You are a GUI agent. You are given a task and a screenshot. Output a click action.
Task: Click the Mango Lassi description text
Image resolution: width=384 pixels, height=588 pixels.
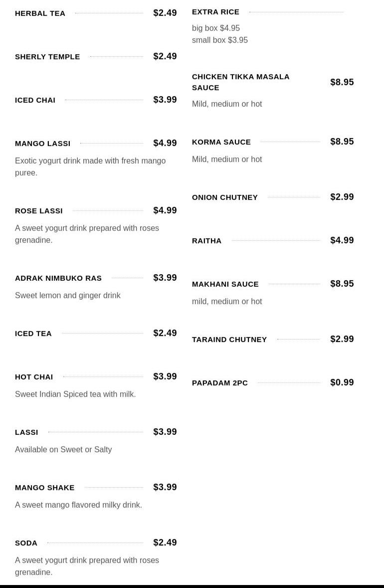point(90,167)
